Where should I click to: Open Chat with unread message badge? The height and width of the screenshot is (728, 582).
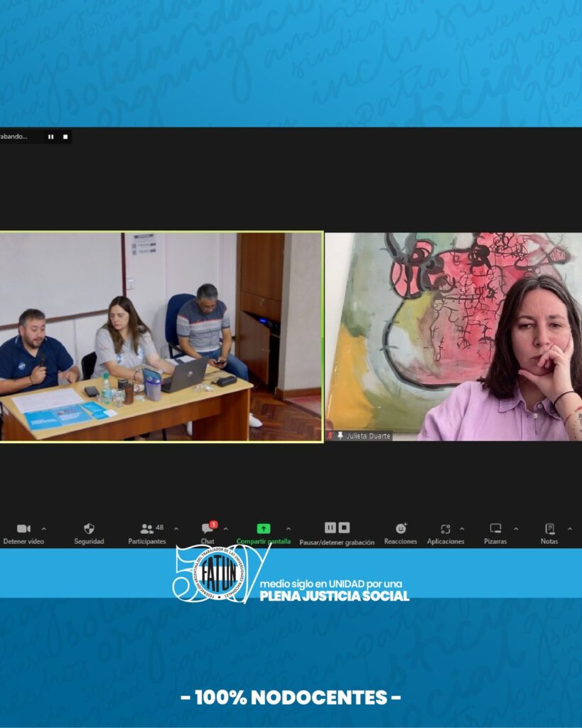pos(208,529)
